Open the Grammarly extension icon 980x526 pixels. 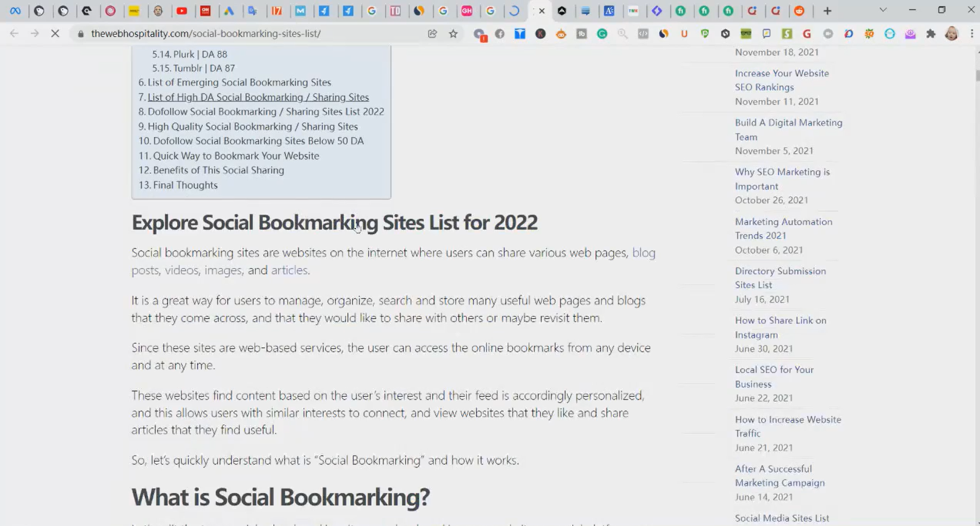pyautogui.click(x=602, y=34)
